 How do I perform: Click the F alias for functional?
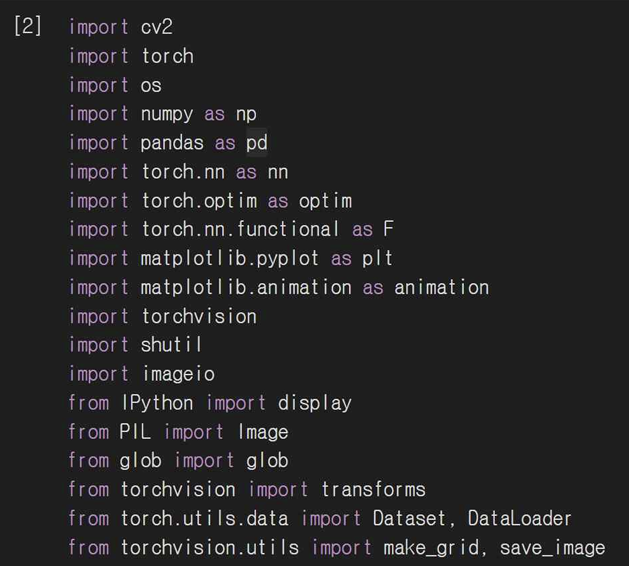(388, 230)
